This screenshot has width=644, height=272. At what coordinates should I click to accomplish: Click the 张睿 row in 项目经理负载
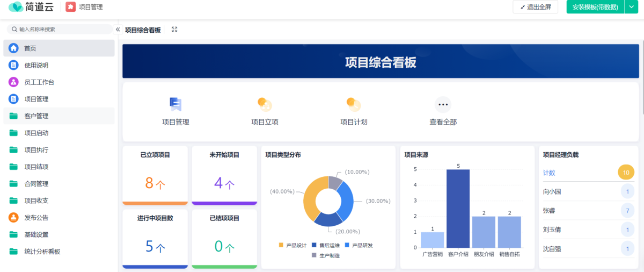coord(589,210)
